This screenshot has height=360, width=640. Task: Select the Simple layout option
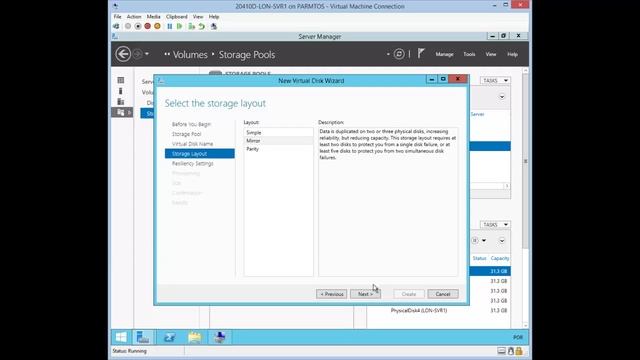pyautogui.click(x=279, y=133)
